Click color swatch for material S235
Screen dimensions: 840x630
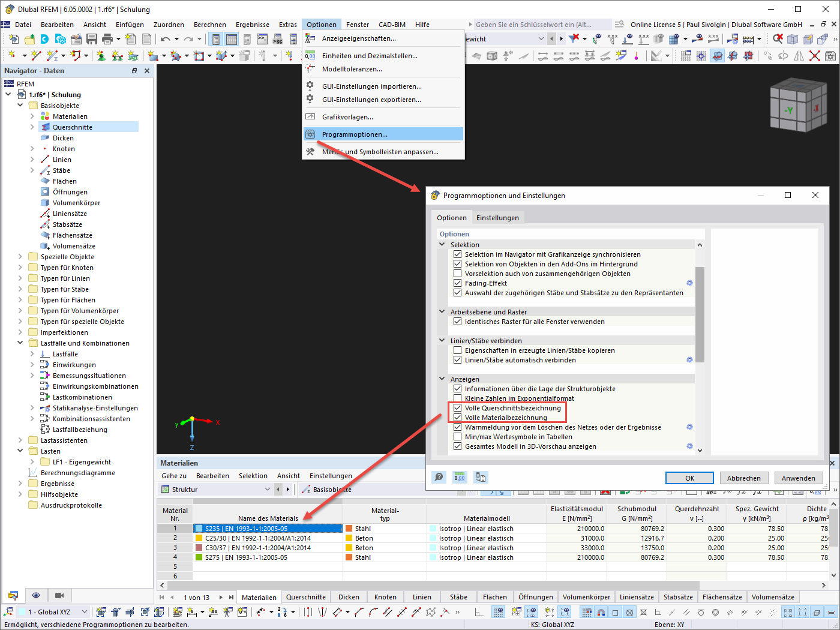[x=199, y=529]
